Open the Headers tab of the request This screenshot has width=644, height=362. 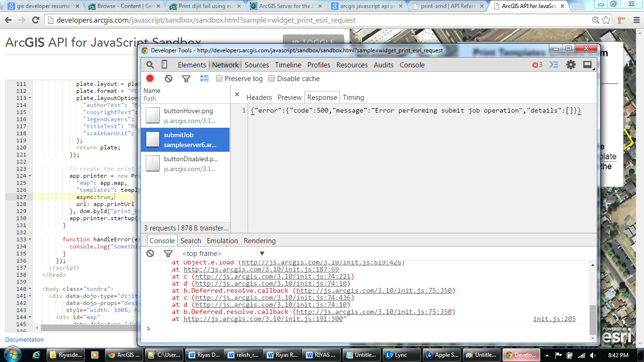click(259, 98)
